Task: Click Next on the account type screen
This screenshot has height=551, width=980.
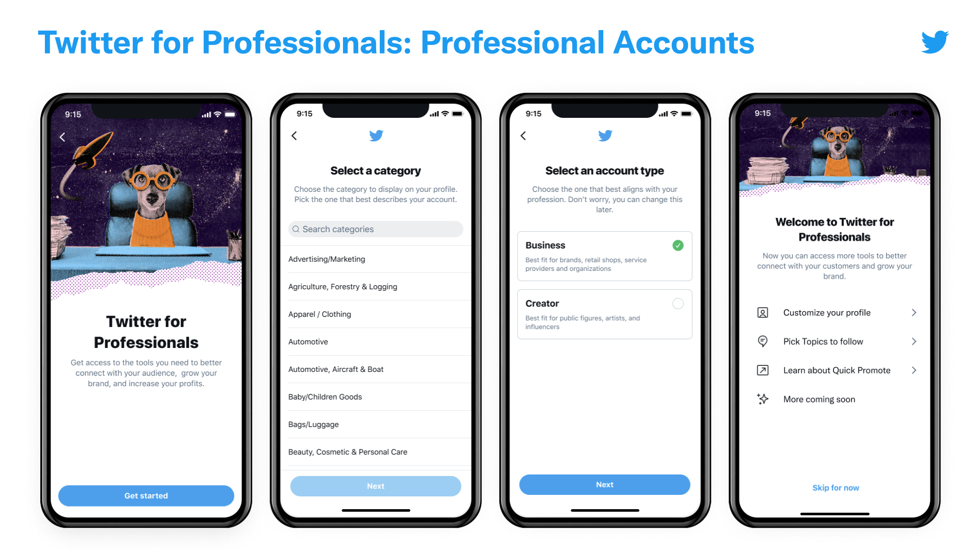Action: pos(605,484)
